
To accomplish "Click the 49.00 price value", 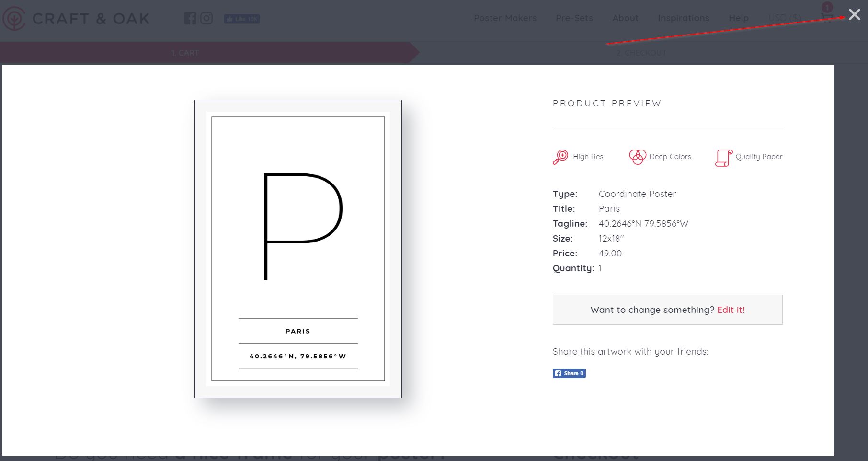I will point(610,253).
